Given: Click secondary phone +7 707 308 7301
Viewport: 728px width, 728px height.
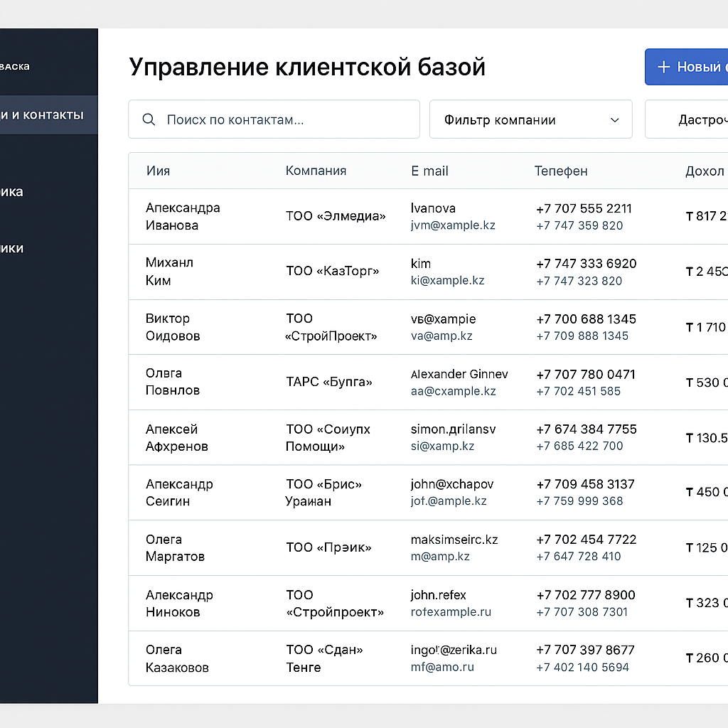Looking at the screenshot, I should click(x=582, y=612).
